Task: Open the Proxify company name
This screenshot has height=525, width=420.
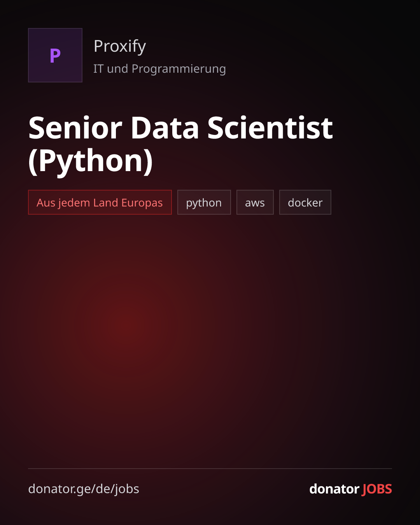Action: pos(120,46)
